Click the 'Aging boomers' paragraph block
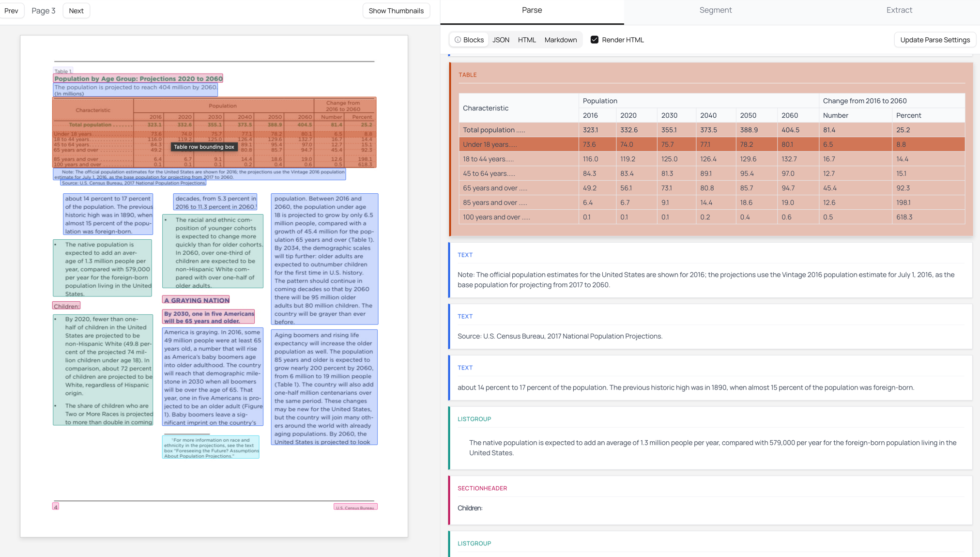 coord(324,387)
